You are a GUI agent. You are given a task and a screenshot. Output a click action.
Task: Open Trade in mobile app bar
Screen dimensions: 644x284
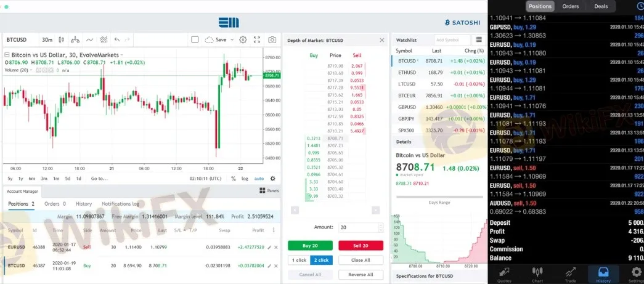tap(570, 274)
